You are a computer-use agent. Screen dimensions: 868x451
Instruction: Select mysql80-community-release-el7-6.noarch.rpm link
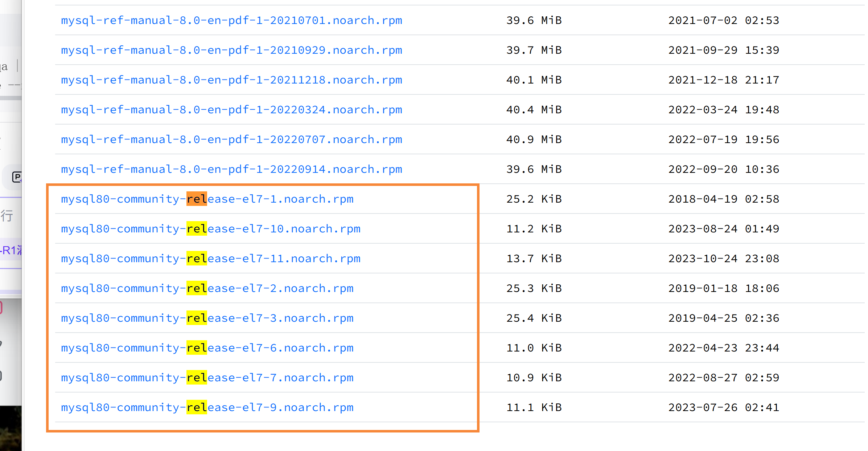tap(207, 348)
